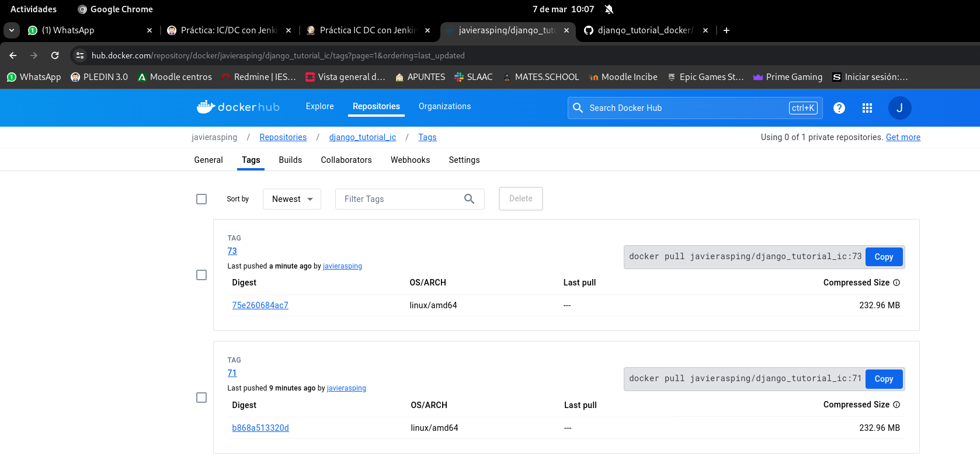Open digest 75e260684ac7
This screenshot has height=467, width=980.
[260, 305]
